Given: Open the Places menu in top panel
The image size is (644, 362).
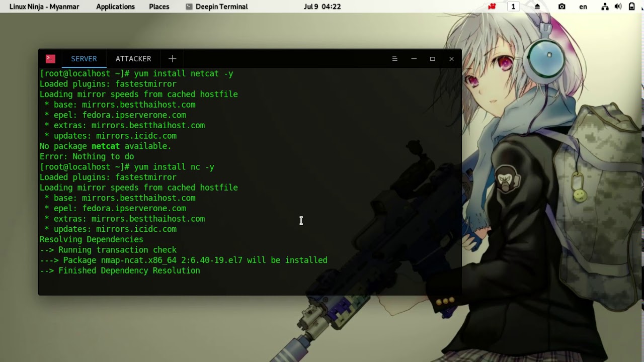Looking at the screenshot, I should (159, 7).
